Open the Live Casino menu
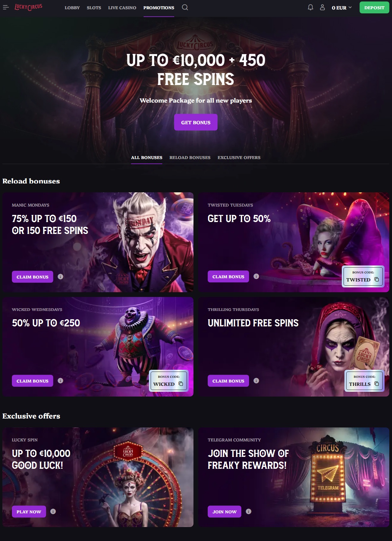The image size is (392, 541). pos(122,8)
